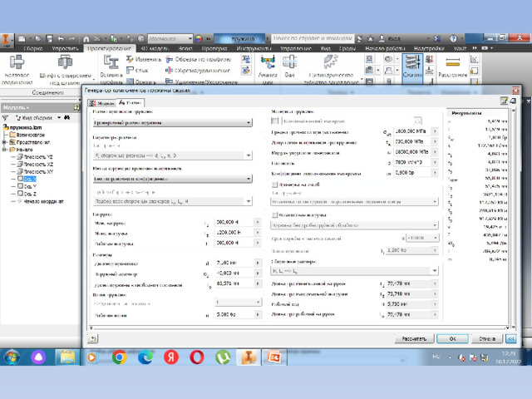Expand the Начало node in browser tree
Viewport: 532px width, 399px height.
(5, 149)
